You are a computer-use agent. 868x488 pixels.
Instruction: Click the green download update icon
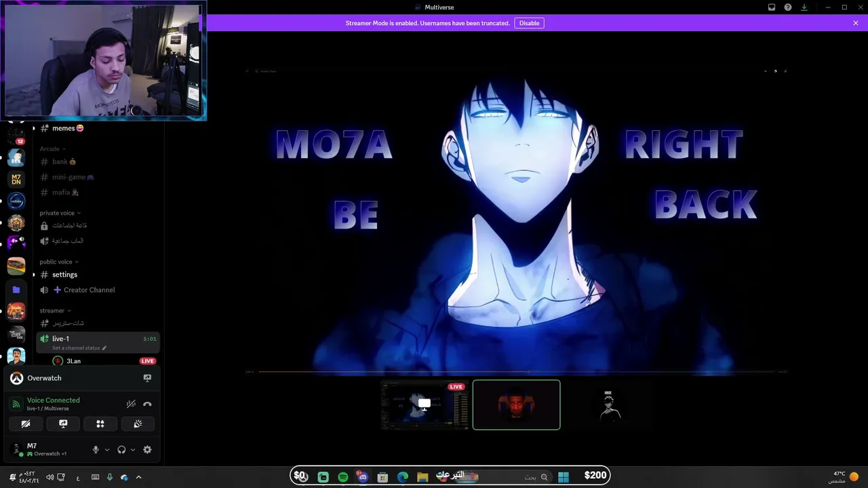coord(804,7)
